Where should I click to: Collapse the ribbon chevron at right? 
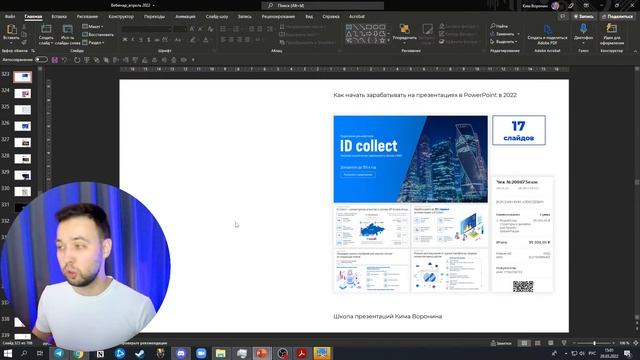pos(635,51)
